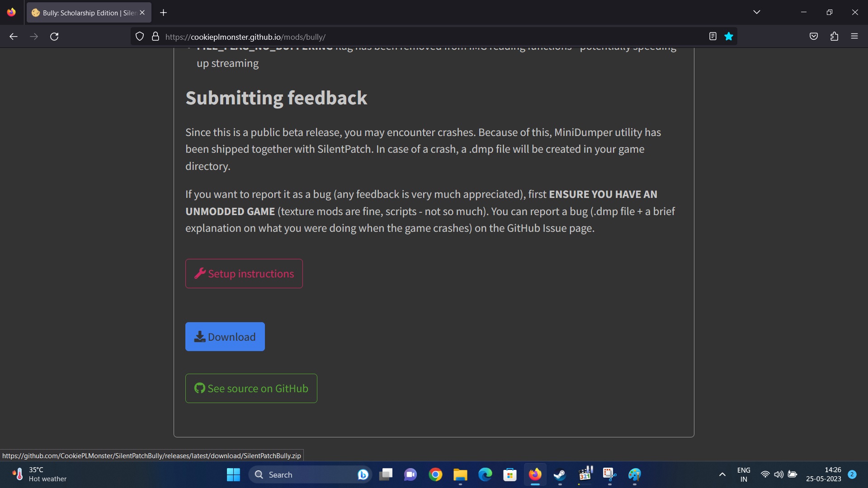The width and height of the screenshot is (868, 488).
Task: Click See source on GitHub link
Action: coord(251,389)
